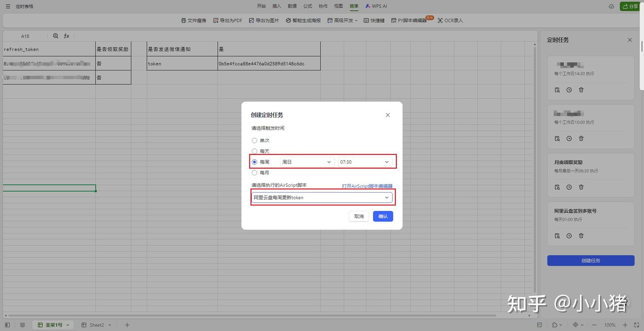
Task: Click 确认 to confirm the scheduled task
Action: tap(383, 216)
